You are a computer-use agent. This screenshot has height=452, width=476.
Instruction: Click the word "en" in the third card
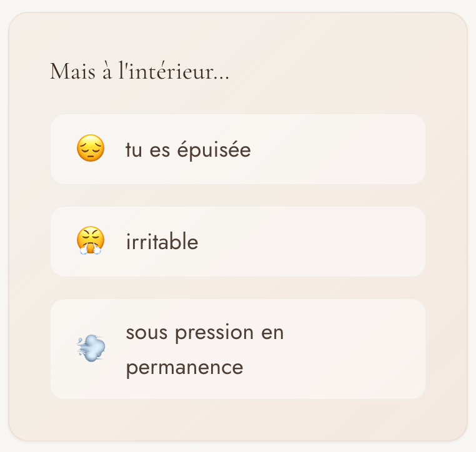click(272, 333)
